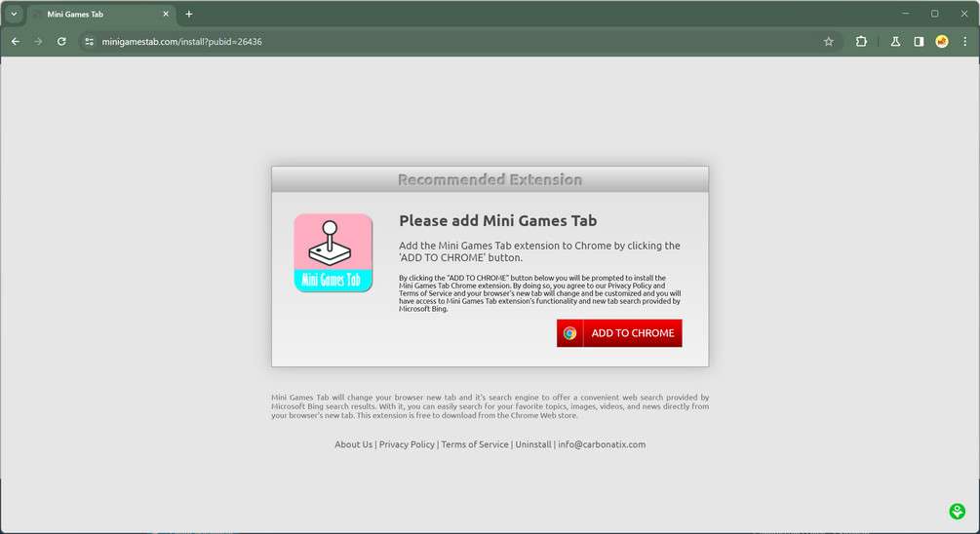Open the tab search dropdown arrow
Image resolution: width=980 pixels, height=534 pixels.
tap(14, 14)
